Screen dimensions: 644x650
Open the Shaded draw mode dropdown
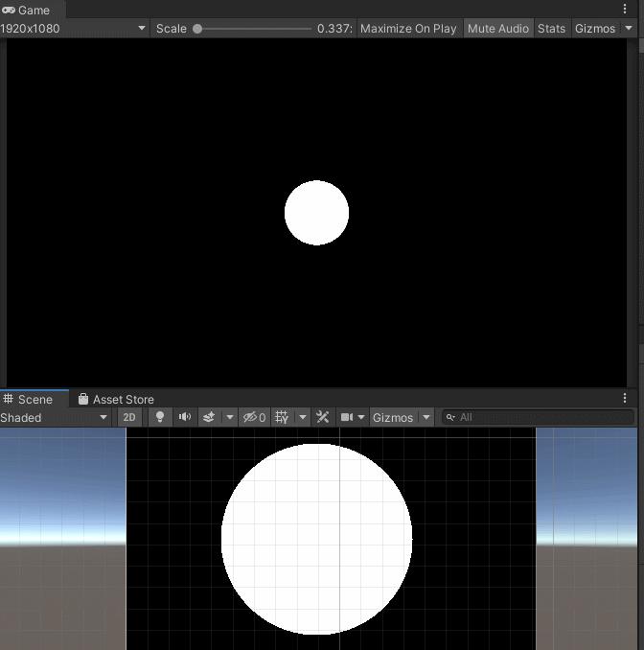click(54, 417)
